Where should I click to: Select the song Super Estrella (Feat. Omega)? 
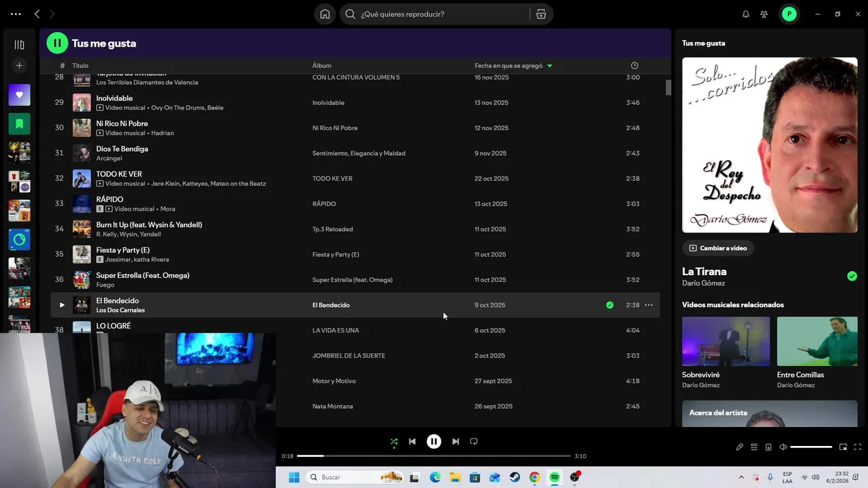pos(142,276)
